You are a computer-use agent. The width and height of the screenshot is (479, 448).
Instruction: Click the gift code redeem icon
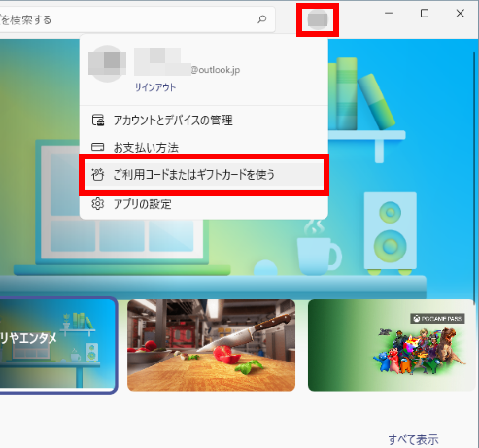coord(97,175)
